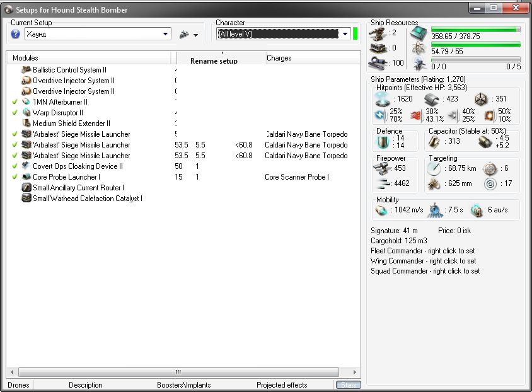Click the Small Ancillary Current Router I icon
Image resolution: width=532 pixels, height=392 pixels.
pyautogui.click(x=26, y=188)
